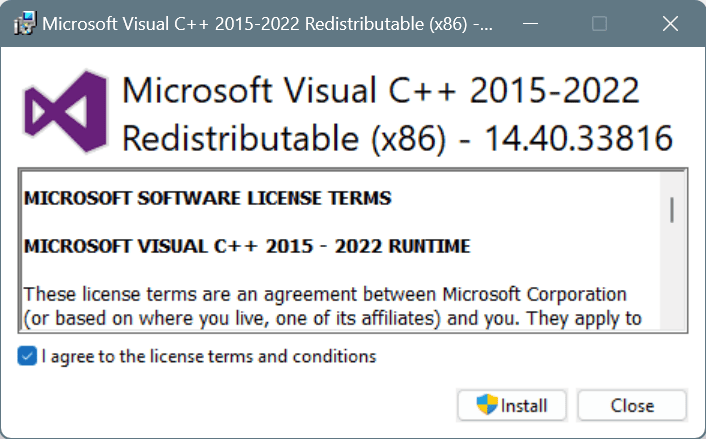The height and width of the screenshot is (439, 706).
Task: Click the purple Visual Studio logo
Action: (x=66, y=112)
